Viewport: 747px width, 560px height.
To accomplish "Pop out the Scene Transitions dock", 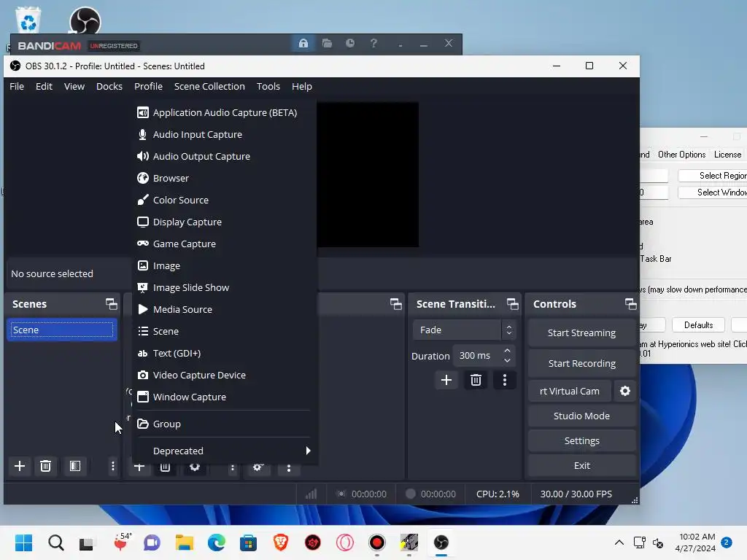I will coord(513,304).
